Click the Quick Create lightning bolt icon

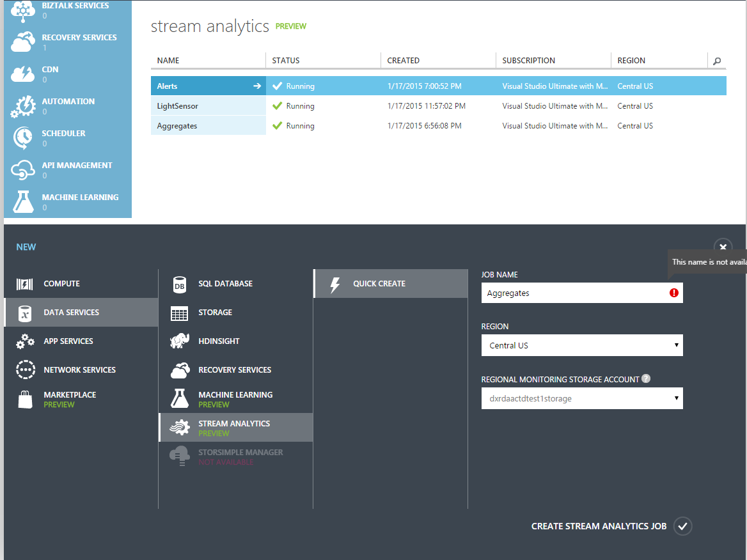point(335,284)
